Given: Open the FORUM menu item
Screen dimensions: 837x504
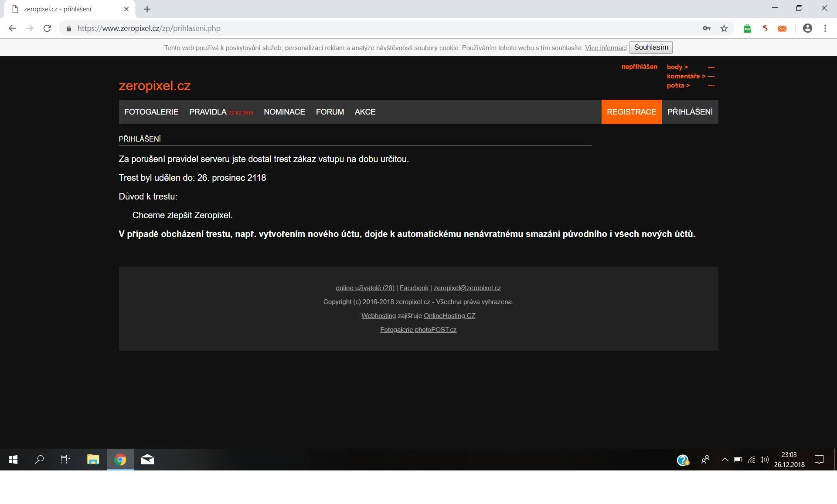Looking at the screenshot, I should [x=330, y=112].
